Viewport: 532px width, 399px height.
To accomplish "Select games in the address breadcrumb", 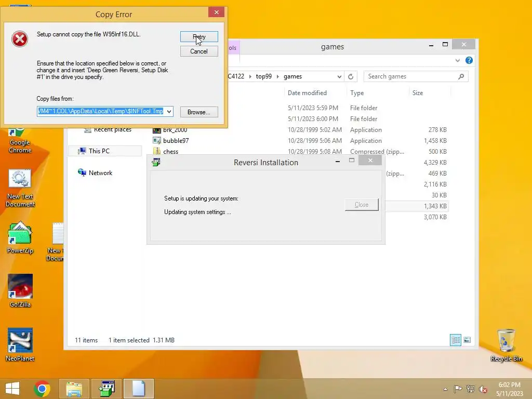I will click(292, 76).
